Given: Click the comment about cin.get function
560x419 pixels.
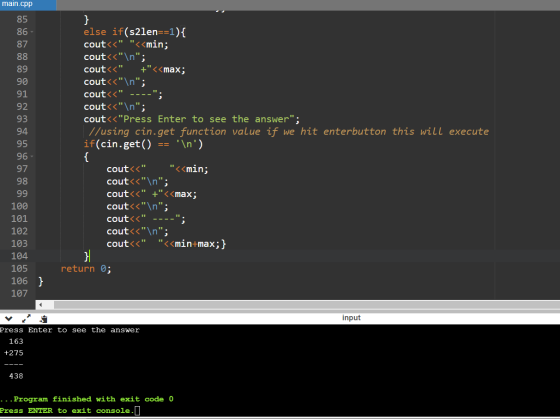Looking at the screenshot, I should [289, 132].
